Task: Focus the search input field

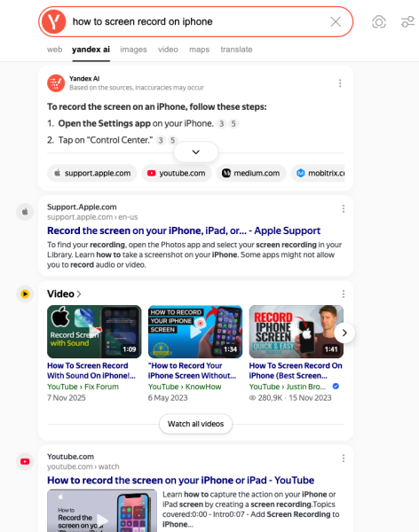Action: pyautogui.click(x=197, y=21)
